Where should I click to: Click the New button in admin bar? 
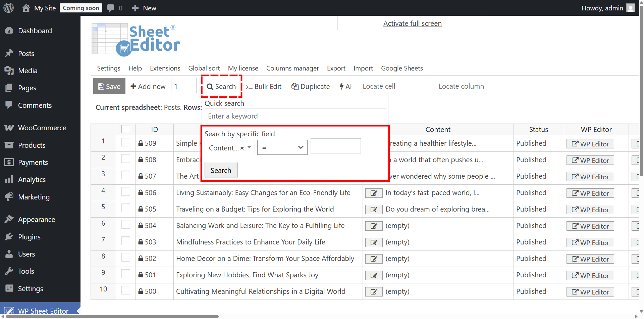coord(144,8)
